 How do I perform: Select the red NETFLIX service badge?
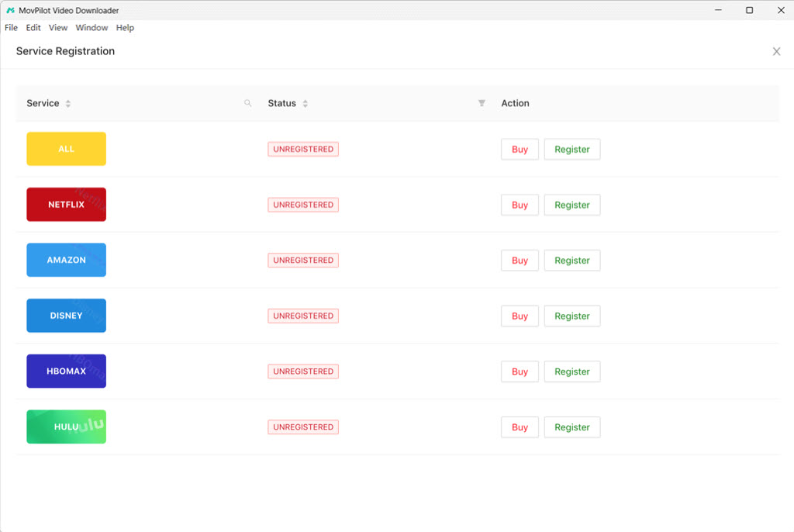coord(66,205)
